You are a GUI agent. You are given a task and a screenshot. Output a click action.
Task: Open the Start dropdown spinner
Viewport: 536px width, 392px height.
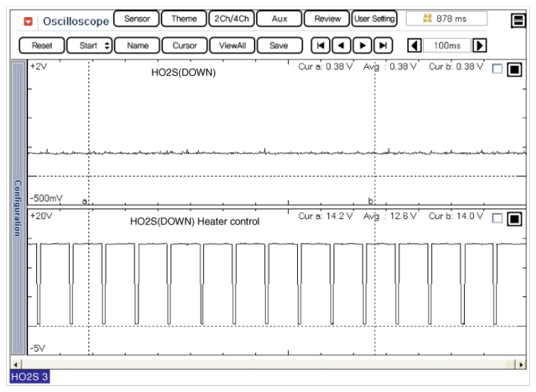point(107,46)
